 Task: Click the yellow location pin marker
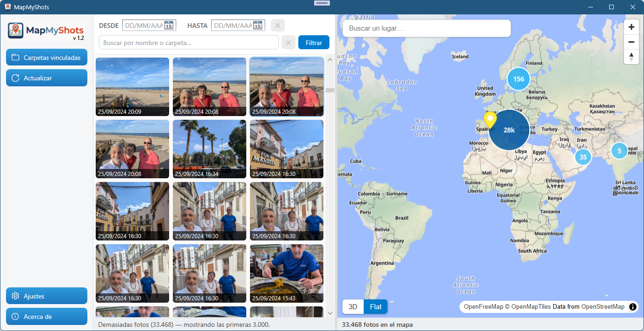(x=490, y=119)
